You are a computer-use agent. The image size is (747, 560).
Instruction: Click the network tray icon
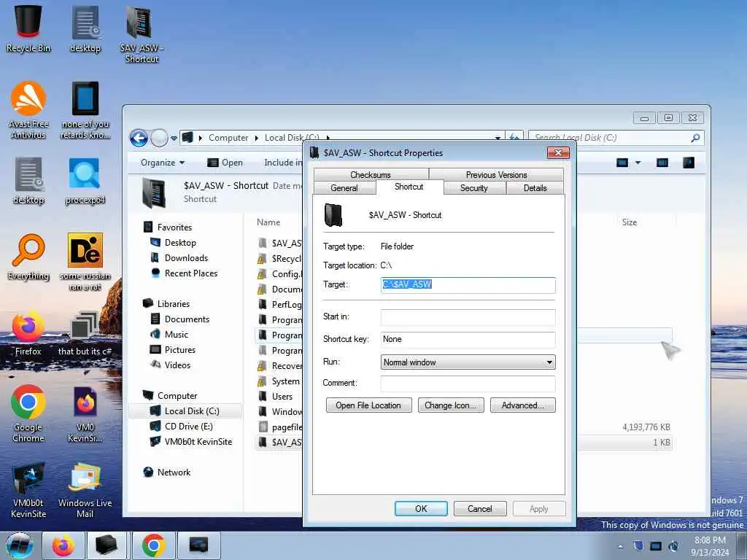[656, 546]
